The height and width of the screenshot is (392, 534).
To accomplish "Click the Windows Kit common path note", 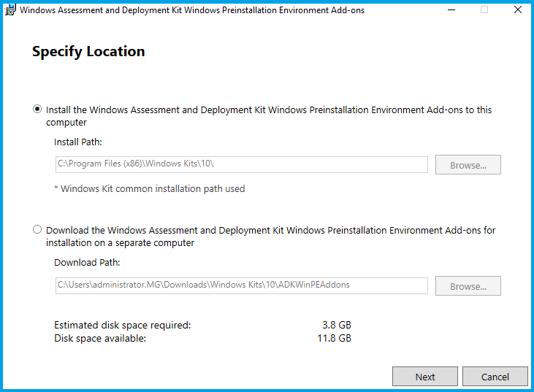I will [150, 189].
